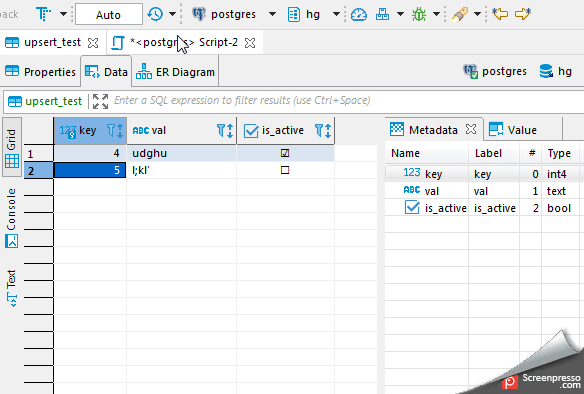Image resolution: width=584 pixels, height=394 pixels.
Task: Click the expand filter panel icon
Action: (100, 101)
